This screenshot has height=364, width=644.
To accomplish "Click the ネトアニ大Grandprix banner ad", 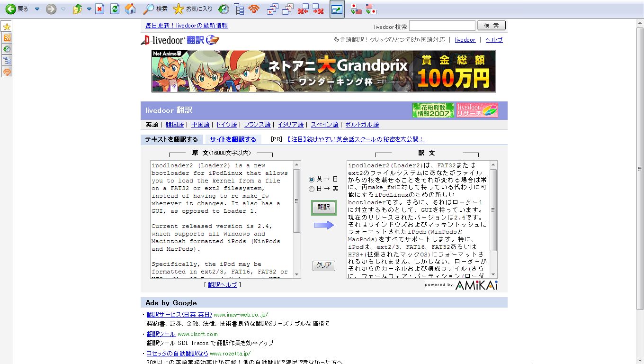I will tap(324, 71).
